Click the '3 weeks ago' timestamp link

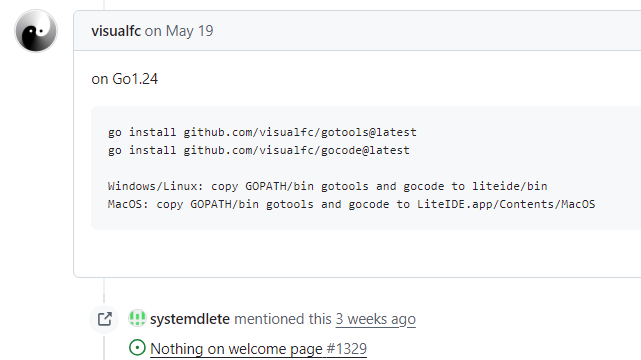click(x=376, y=319)
